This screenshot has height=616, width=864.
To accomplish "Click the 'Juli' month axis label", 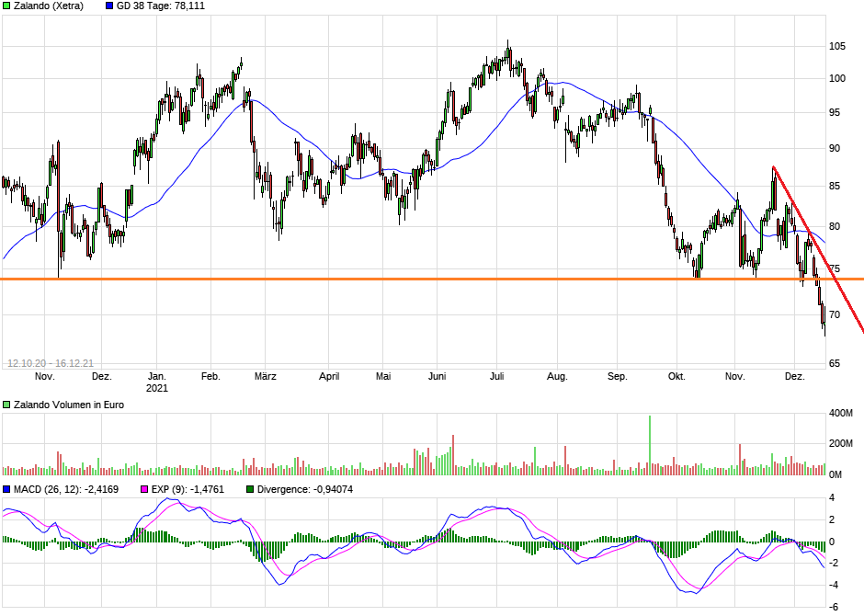I will (497, 377).
